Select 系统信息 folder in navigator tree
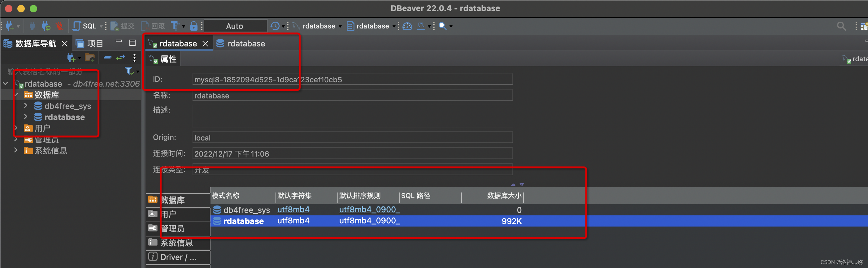 [50, 150]
